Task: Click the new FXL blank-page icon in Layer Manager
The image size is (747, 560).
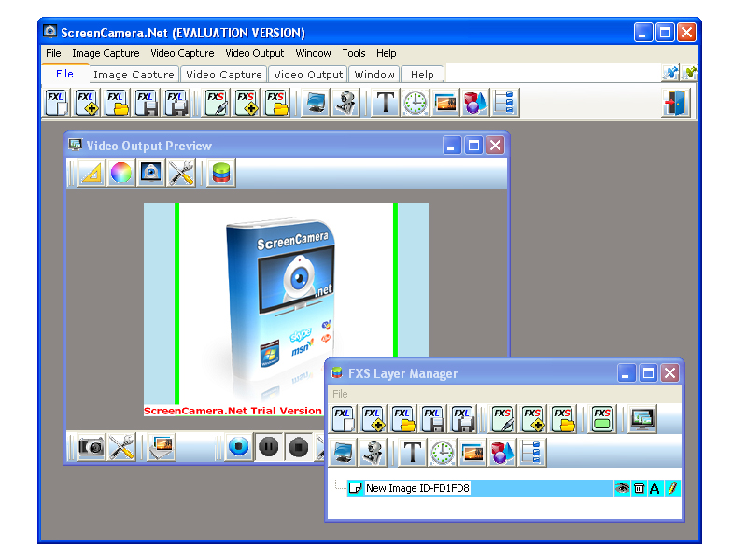Action: (344, 419)
